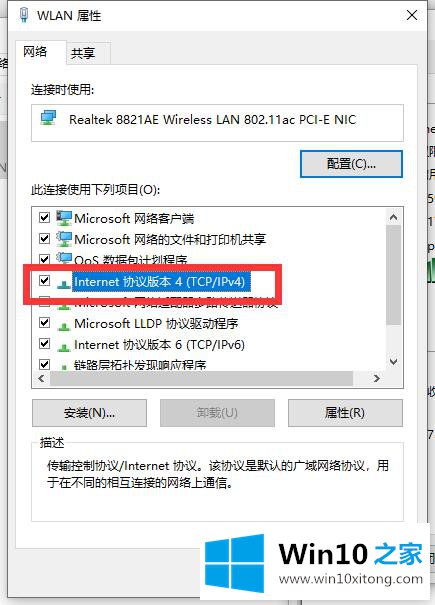Switch to the 共享 tab
Screen dimensions: 435x605
pos(83,53)
